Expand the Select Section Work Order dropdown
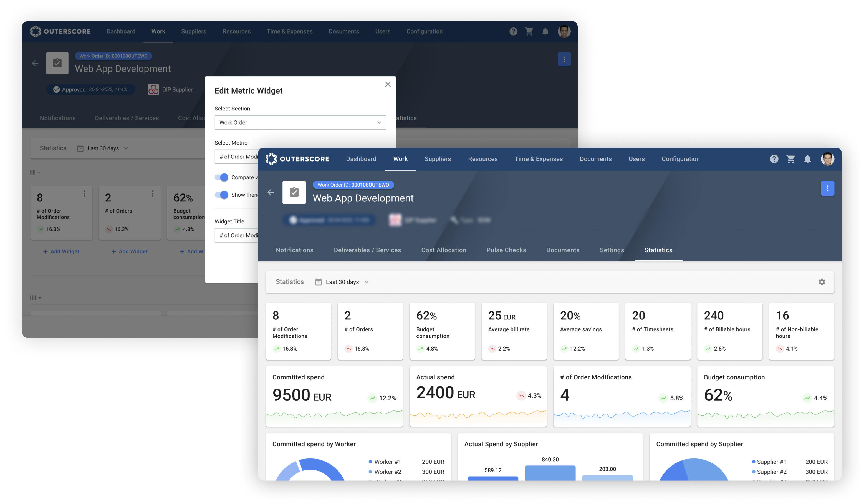 (300, 122)
